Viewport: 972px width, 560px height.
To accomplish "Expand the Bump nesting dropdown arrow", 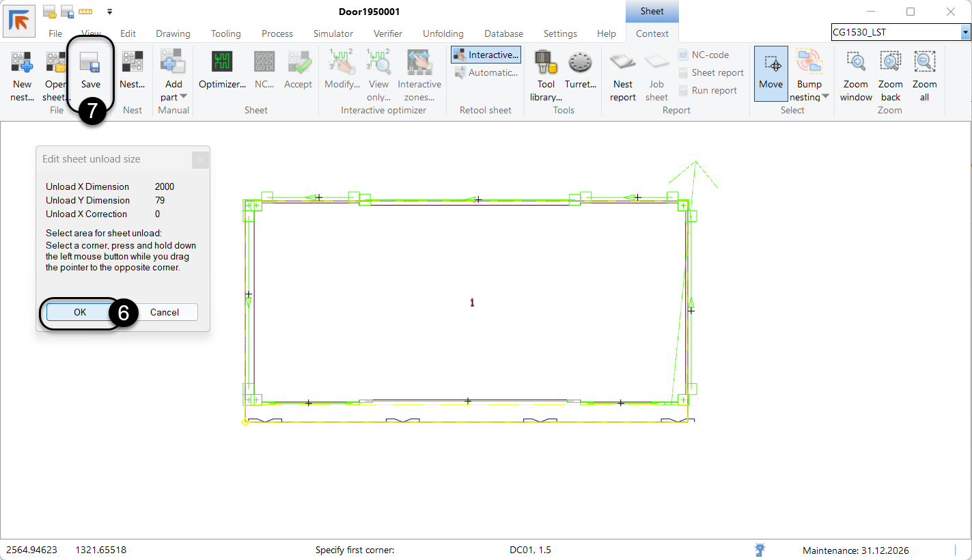I will (825, 97).
